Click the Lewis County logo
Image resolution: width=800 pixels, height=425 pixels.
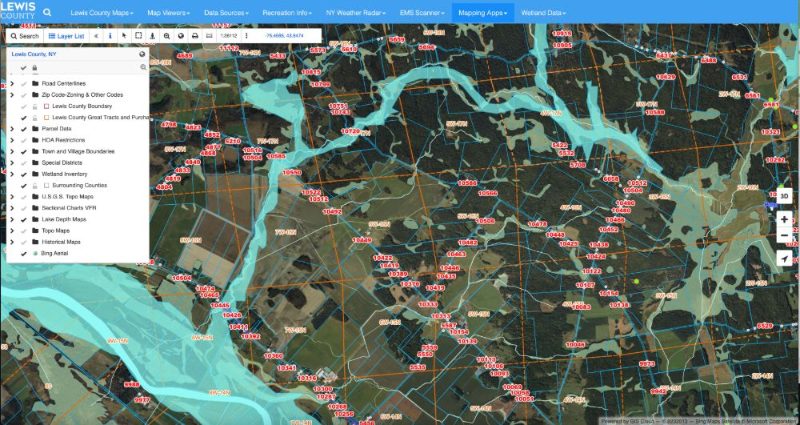tap(18, 11)
